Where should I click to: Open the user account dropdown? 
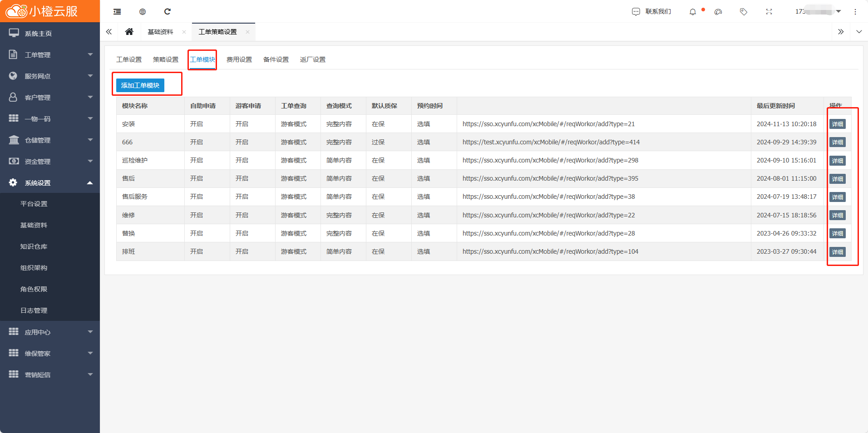818,11
